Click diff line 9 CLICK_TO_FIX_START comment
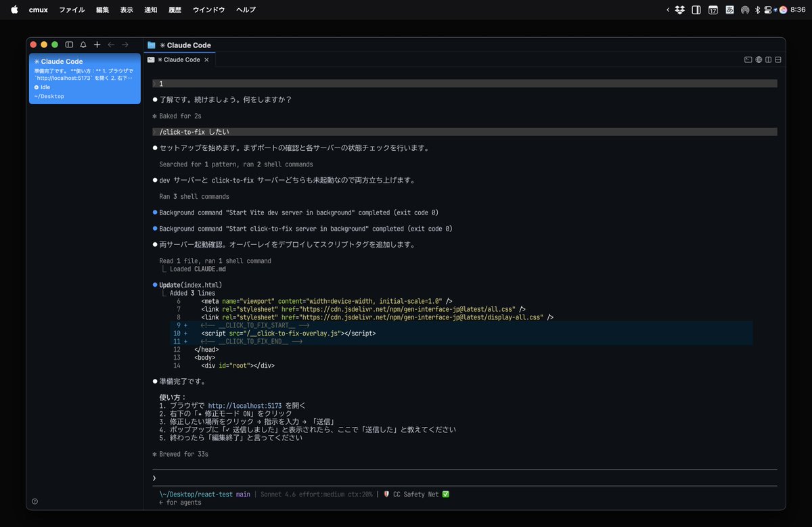This screenshot has height=527, width=812. 461,325
